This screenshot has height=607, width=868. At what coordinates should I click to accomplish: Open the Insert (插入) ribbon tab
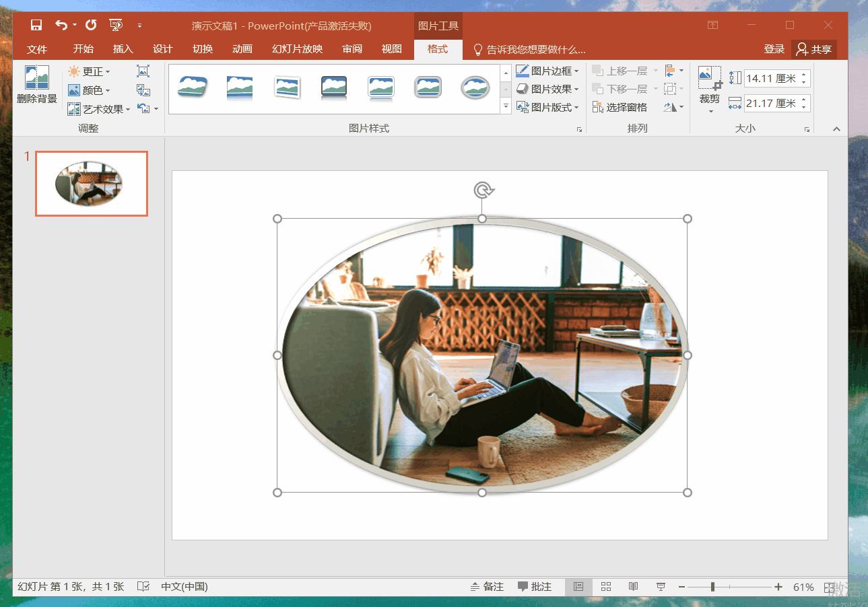[x=123, y=49]
